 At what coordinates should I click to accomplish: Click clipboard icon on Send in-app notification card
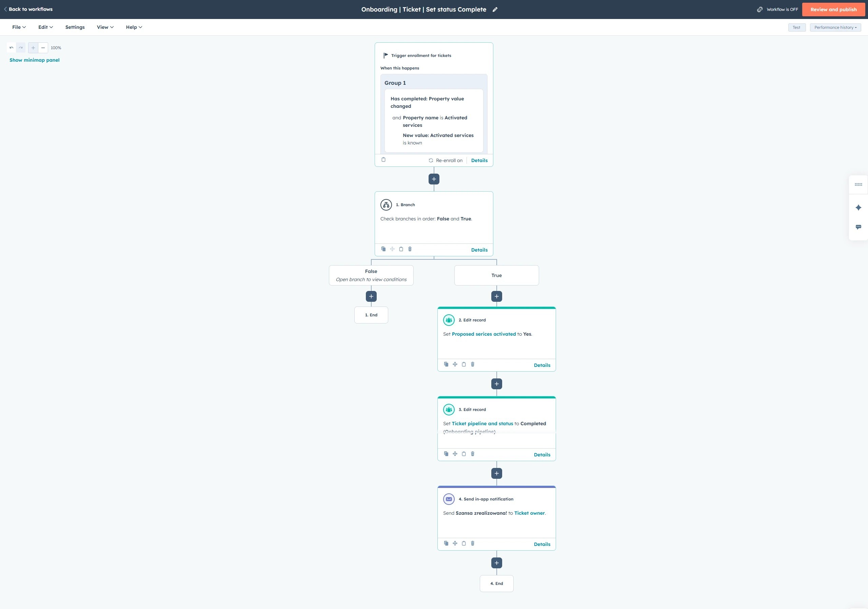coord(464,544)
